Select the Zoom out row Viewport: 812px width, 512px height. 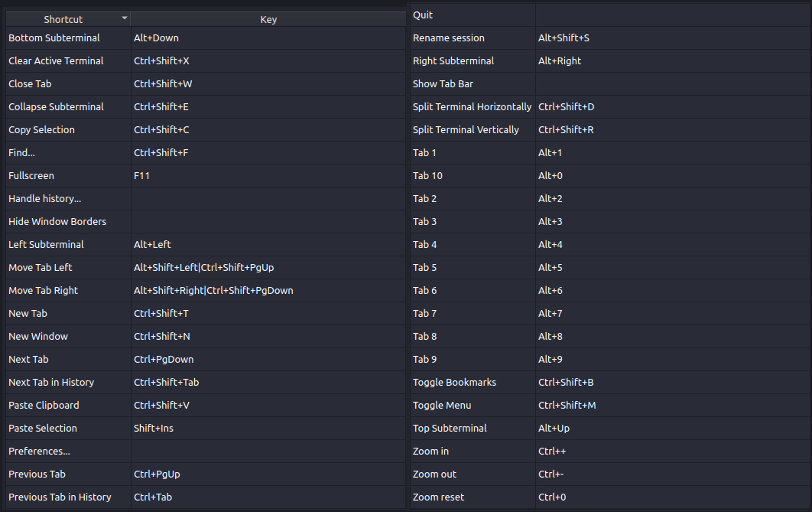coord(609,474)
